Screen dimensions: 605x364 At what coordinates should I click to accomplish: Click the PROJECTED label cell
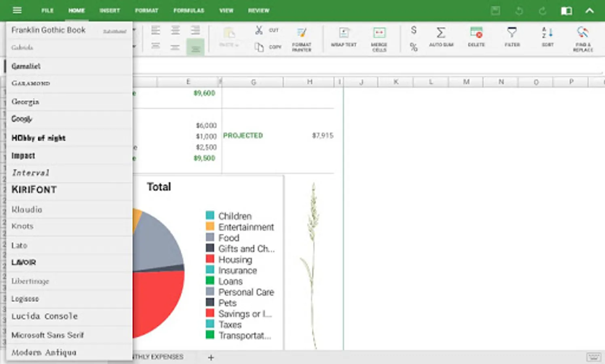243,135
